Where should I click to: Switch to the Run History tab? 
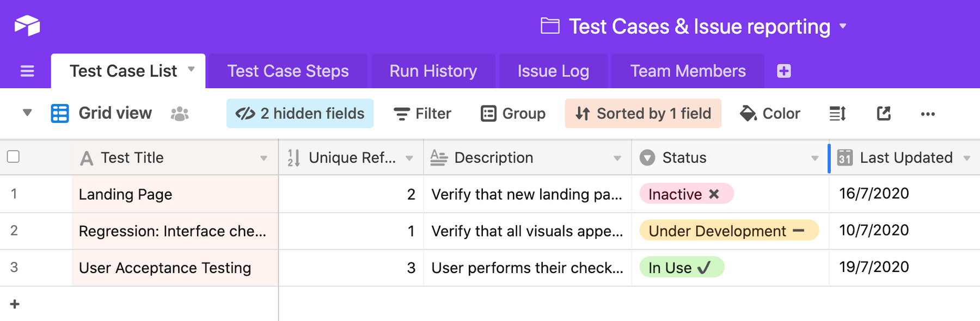click(433, 71)
